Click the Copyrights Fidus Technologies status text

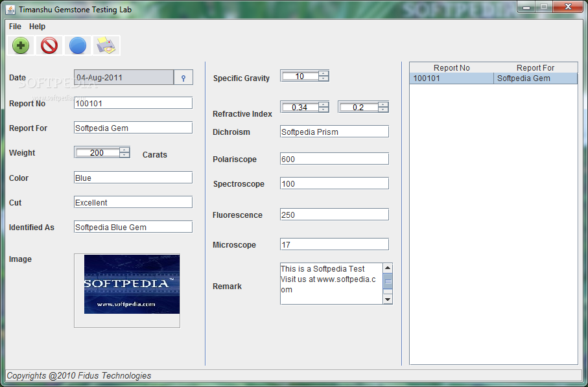tap(79, 375)
